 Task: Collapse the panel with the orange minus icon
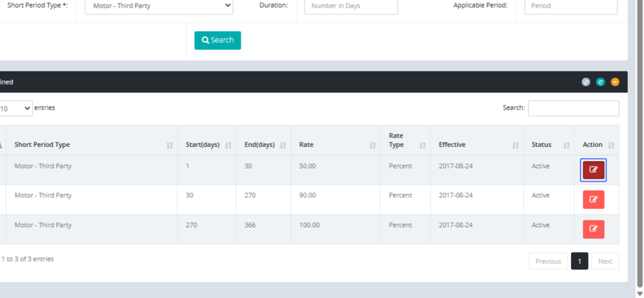[615, 82]
